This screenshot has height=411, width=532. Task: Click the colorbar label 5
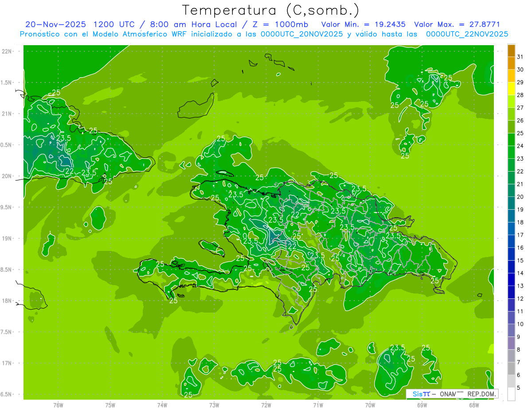(519, 388)
